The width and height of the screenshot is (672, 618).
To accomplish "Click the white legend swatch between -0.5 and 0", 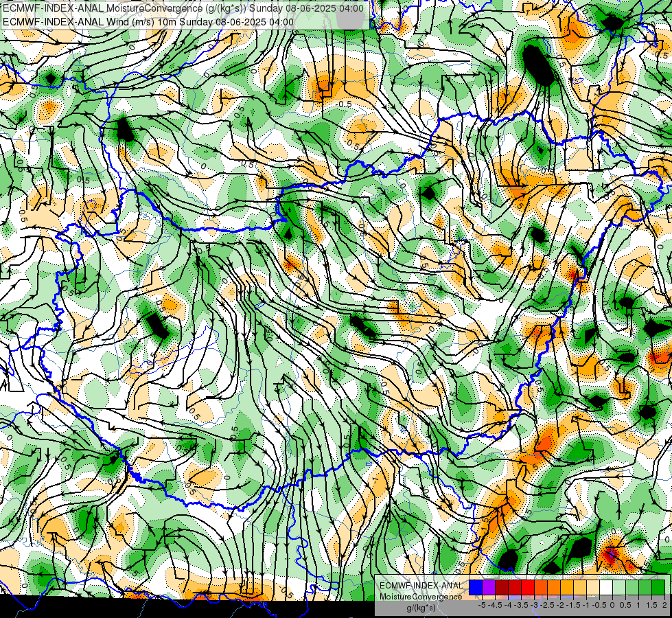I will [x=606, y=588].
